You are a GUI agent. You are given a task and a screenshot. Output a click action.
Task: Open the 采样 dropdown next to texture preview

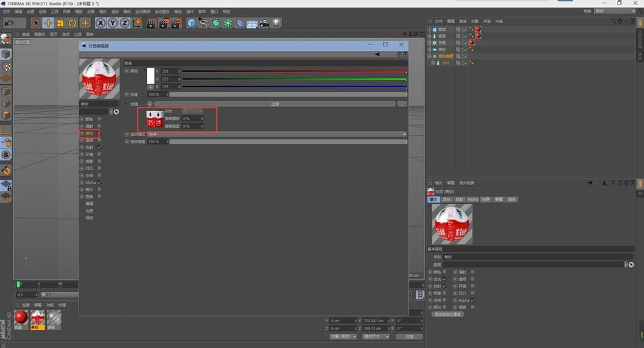point(193,111)
